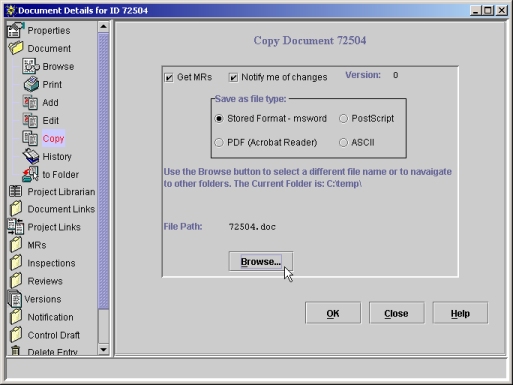Choose the History tree label
Viewport: 513px width, 385px height.
tap(57, 156)
